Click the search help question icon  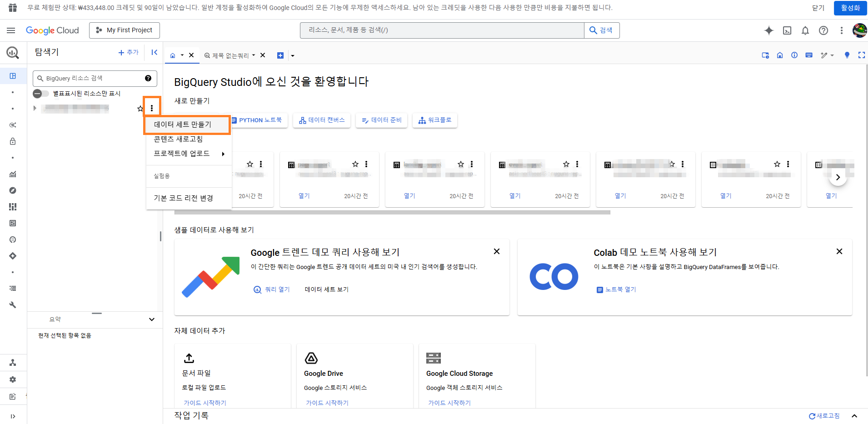click(148, 78)
